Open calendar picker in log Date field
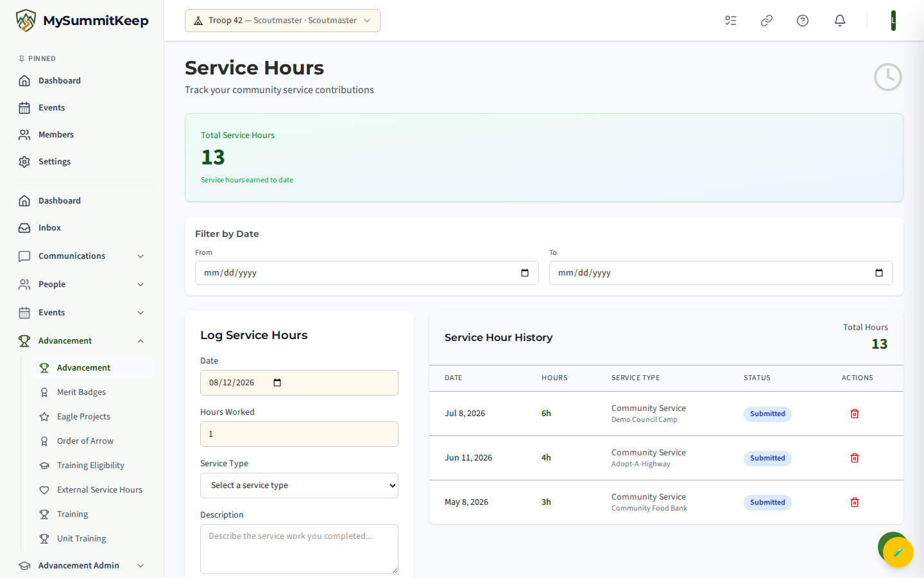Viewport: 924px width, 578px height. 277,383
